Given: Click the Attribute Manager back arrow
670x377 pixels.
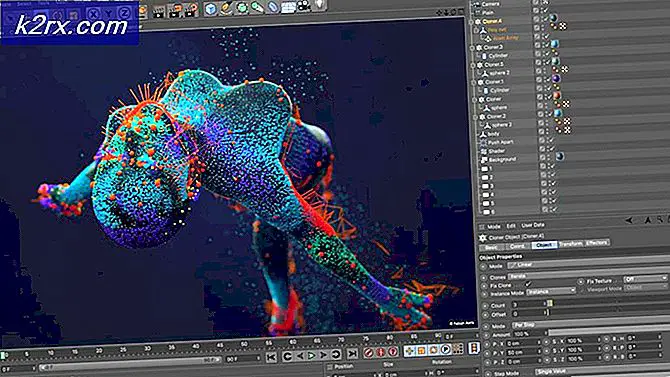Looking at the screenshot, I should (x=629, y=221).
